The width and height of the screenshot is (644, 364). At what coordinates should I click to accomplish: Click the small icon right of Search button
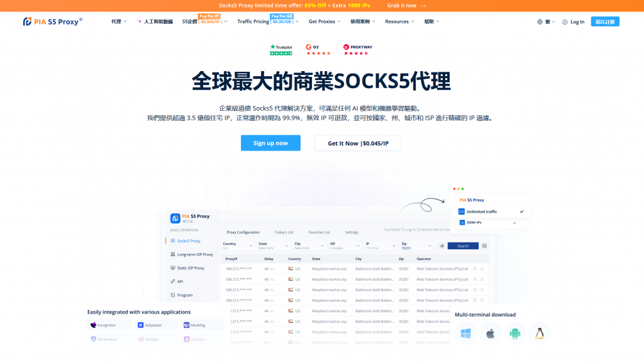[485, 246]
